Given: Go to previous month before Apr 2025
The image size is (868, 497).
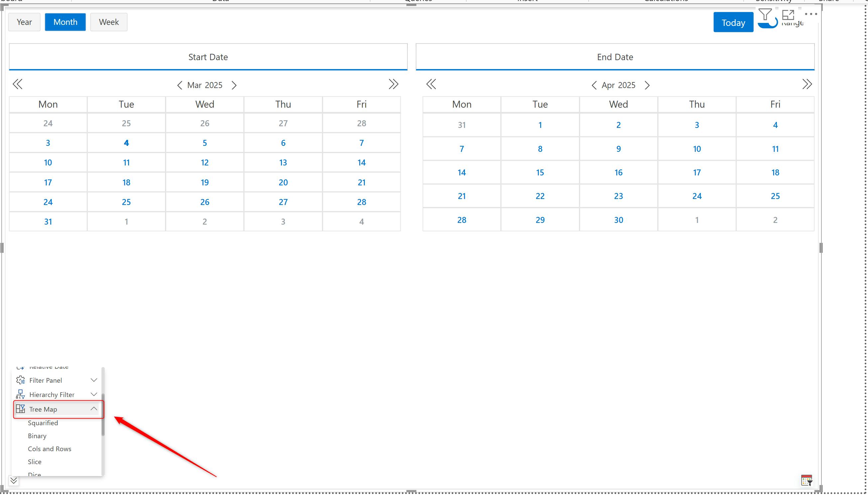Looking at the screenshot, I should 594,85.
